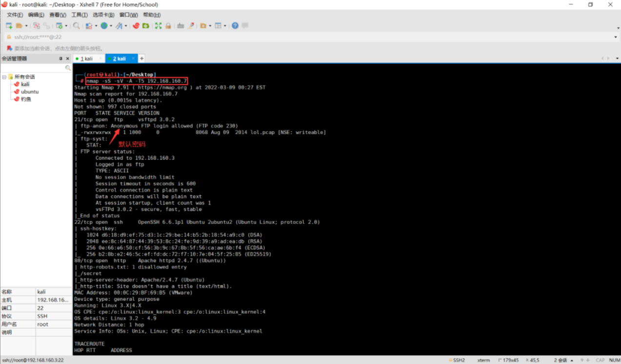Click xterm in the status bar
The image size is (621, 364).
(483, 360)
